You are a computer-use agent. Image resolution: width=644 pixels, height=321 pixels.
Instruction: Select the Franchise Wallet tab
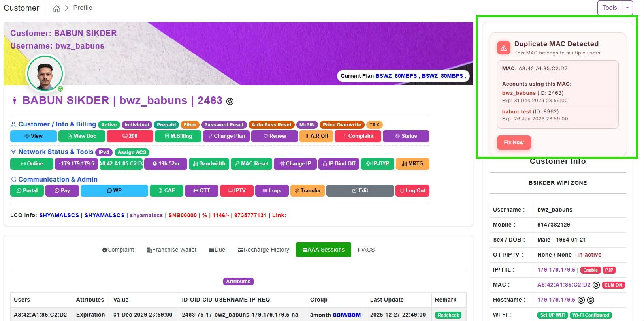point(171,250)
